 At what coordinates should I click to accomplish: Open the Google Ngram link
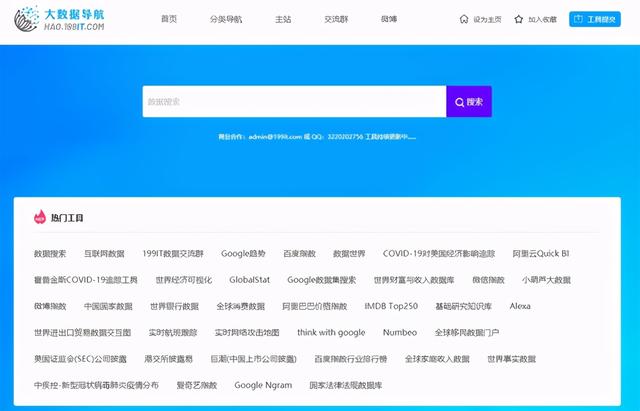coord(263,385)
